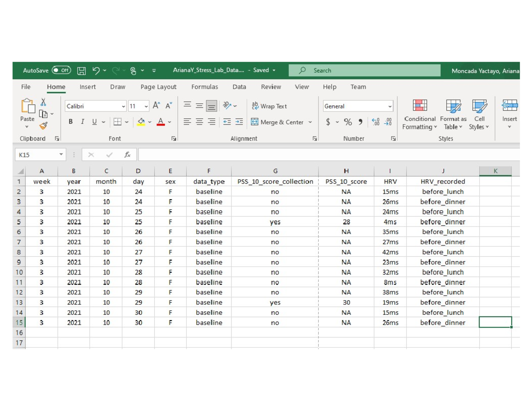Open Customize Quick Access Toolbar dropdown
This screenshot has height=411, width=532.
pos(154,70)
